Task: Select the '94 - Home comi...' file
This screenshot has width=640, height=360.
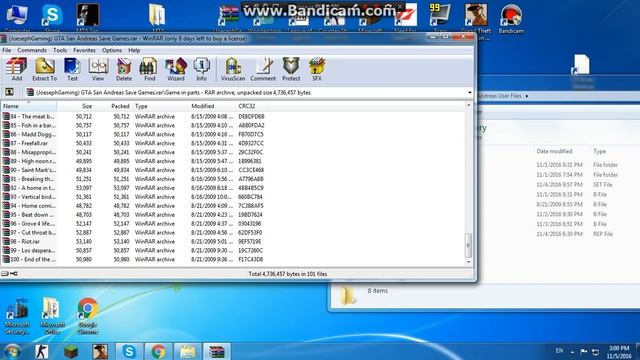Action: 29,206
